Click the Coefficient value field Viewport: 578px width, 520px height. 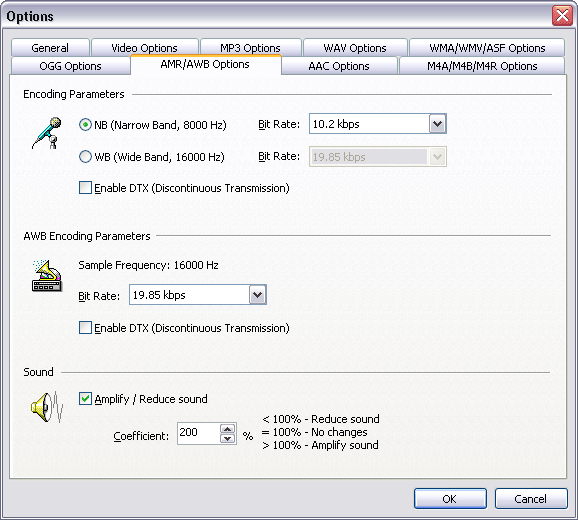pos(198,433)
